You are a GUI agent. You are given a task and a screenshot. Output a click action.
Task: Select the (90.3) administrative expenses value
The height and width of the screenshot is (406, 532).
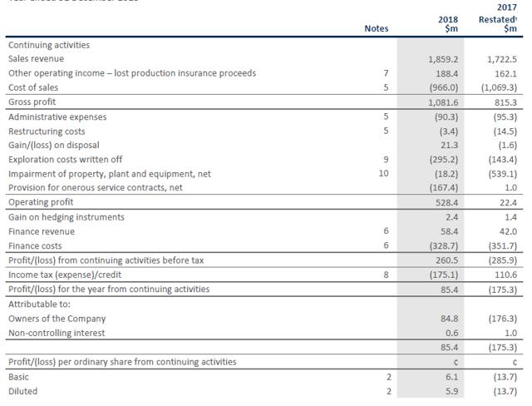[446, 117]
